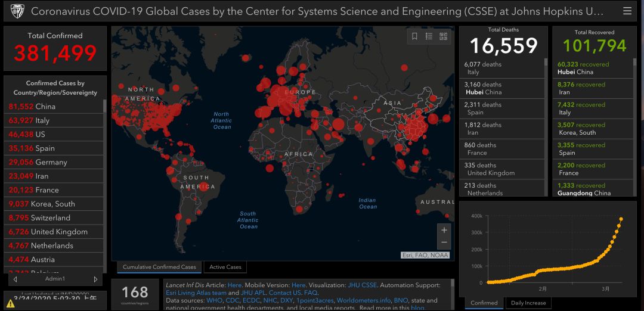Select the Confirmed chart tab

click(484, 303)
